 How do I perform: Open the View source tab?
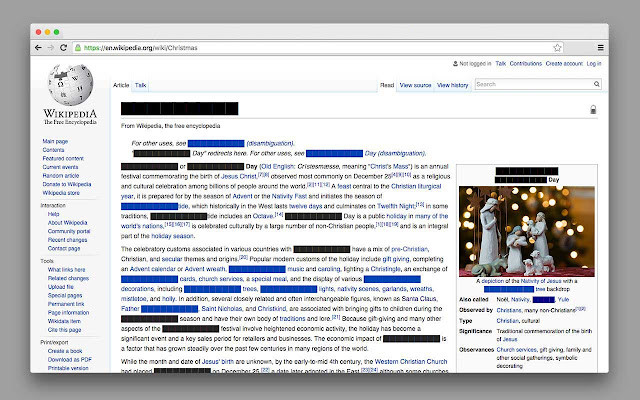click(x=415, y=85)
